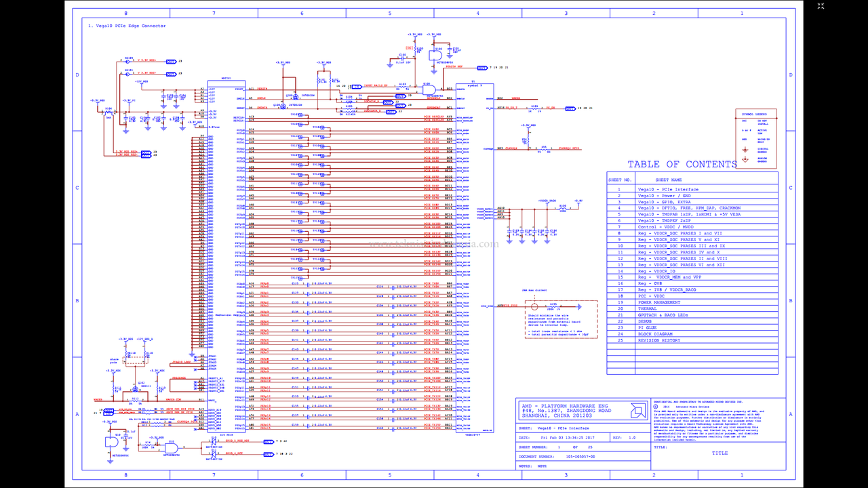Select the 'Vega10 - TMDPAB 1xDP, 1xHDMI' row
This screenshot has width=868, height=488.
coord(692,214)
